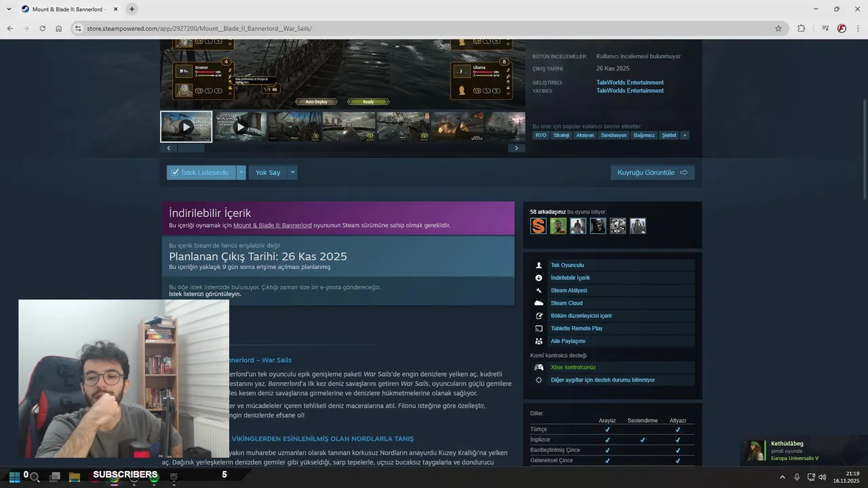This screenshot has height=488, width=868.
Task: Click the İngilizce language row label
Action: pyautogui.click(x=540, y=439)
